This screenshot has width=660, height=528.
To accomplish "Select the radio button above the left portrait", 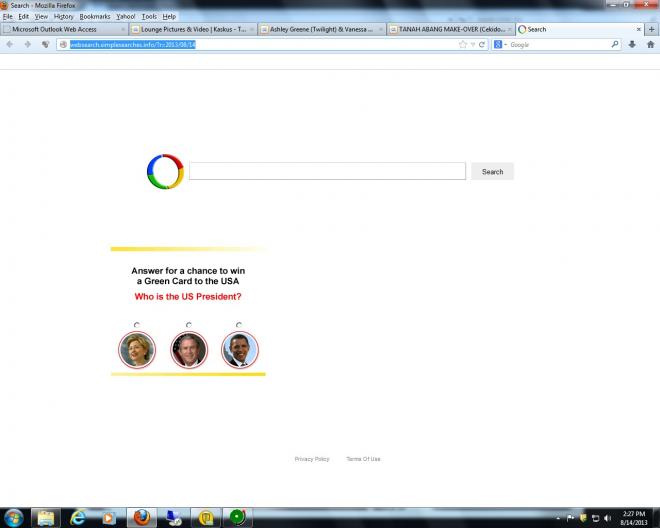I will tap(137, 324).
